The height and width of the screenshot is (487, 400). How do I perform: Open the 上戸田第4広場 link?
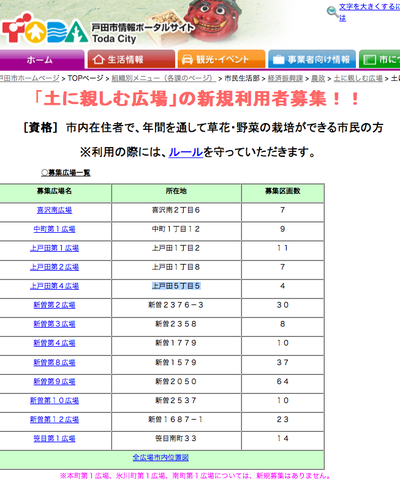[x=54, y=286]
